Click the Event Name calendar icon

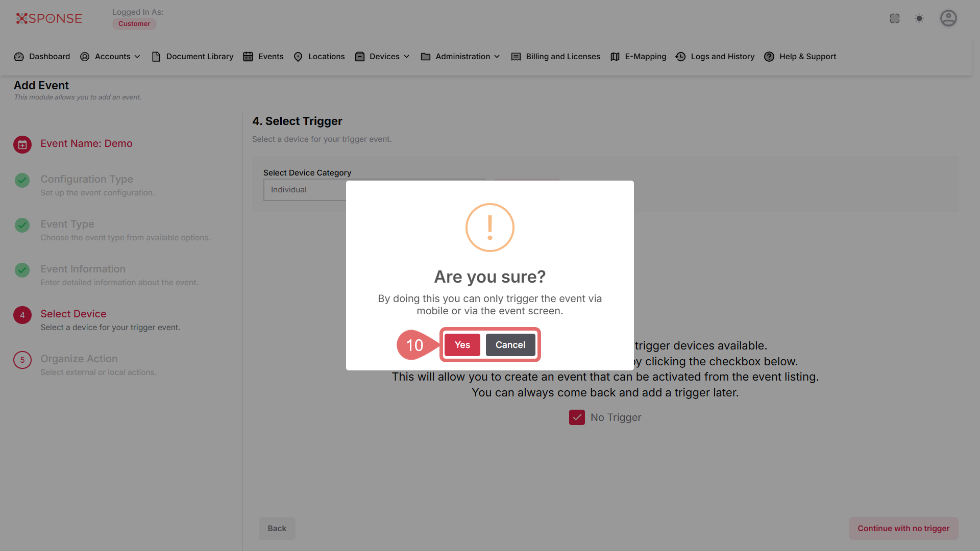point(22,144)
